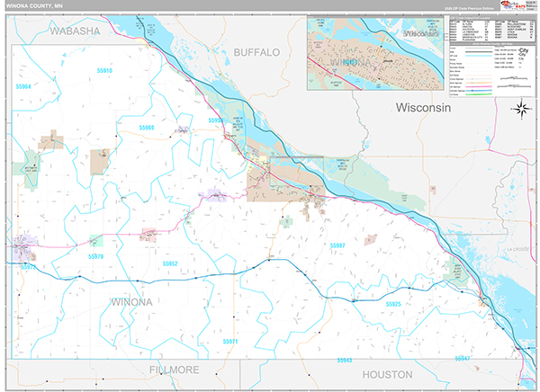
Task: Select ZIP code 55987
Action: coord(337,245)
